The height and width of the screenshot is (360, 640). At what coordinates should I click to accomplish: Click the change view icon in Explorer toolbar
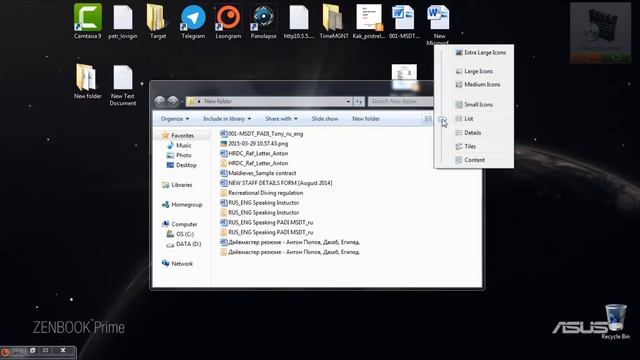427,119
